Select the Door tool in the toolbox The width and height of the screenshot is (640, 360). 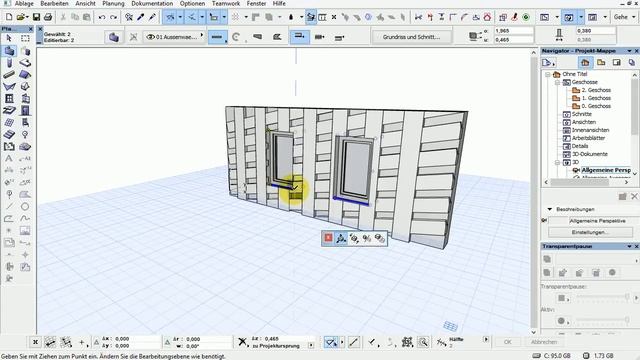[x=25, y=110]
